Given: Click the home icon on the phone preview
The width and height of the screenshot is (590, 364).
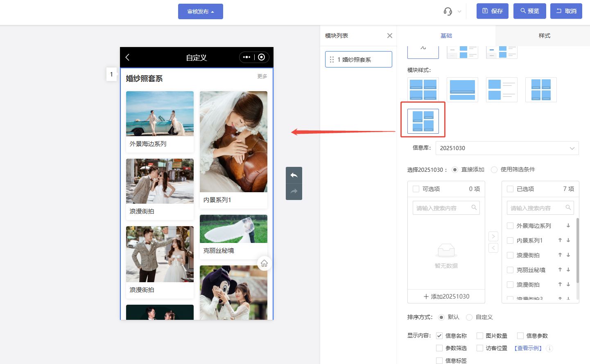Looking at the screenshot, I should tap(264, 263).
